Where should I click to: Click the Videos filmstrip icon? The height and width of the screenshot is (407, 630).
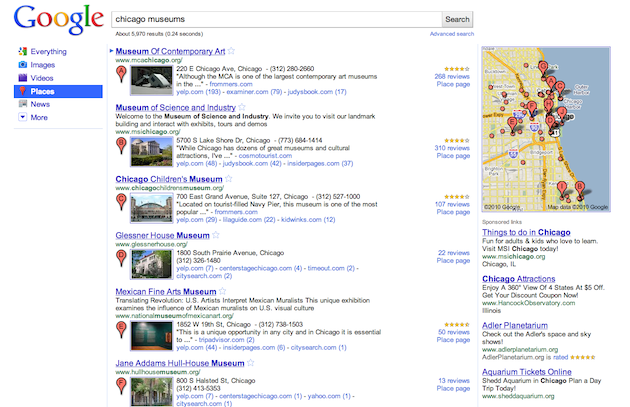[x=22, y=78]
